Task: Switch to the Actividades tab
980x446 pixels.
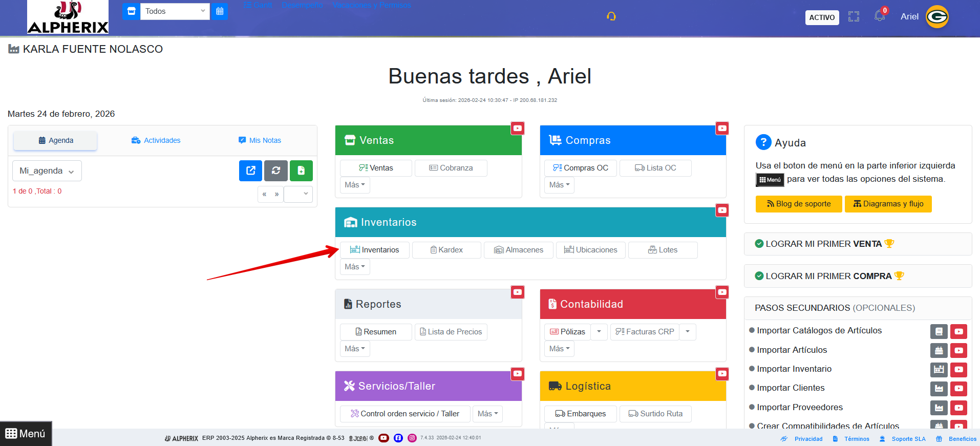Action: click(156, 140)
